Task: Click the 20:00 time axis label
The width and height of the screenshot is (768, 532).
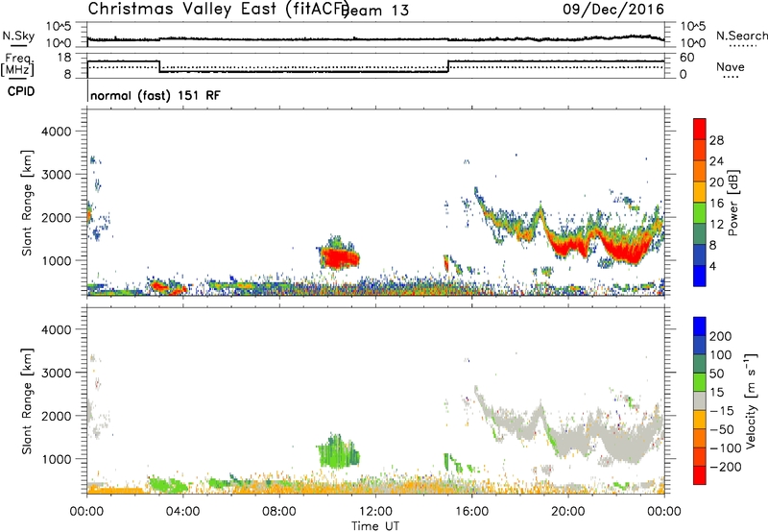Action: tap(567, 512)
